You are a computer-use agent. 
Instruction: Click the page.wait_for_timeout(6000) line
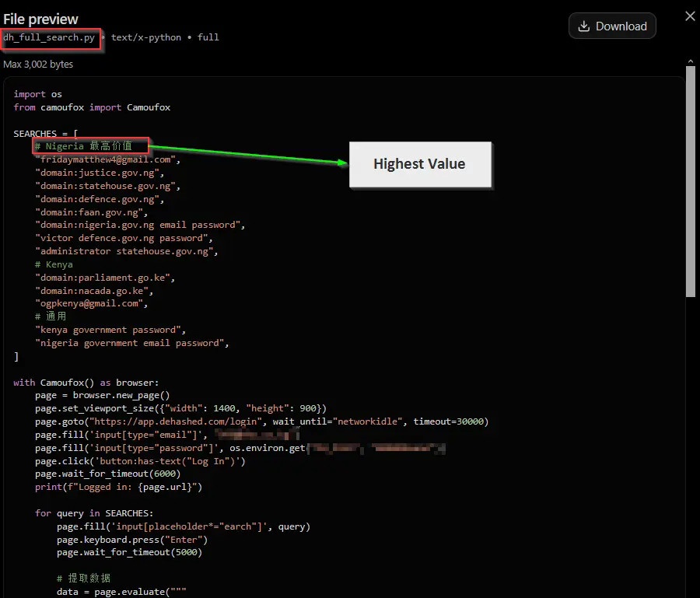[x=107, y=474]
